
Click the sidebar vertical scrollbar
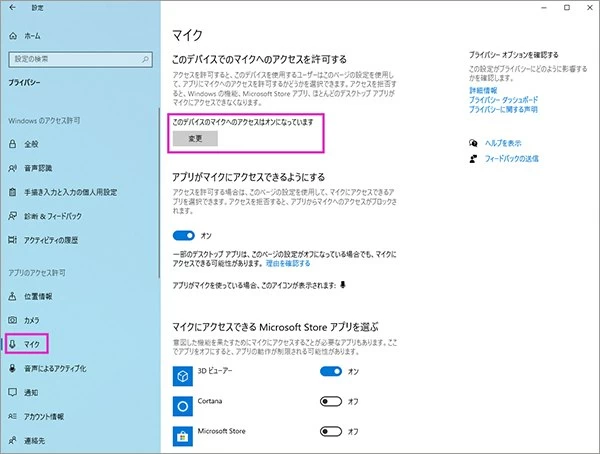pyautogui.click(x=159, y=193)
